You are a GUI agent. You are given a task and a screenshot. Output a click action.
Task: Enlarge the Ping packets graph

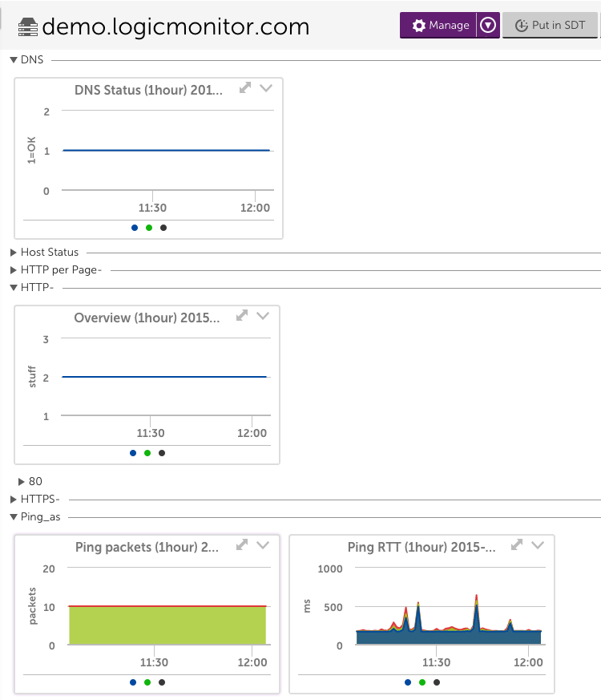[243, 546]
